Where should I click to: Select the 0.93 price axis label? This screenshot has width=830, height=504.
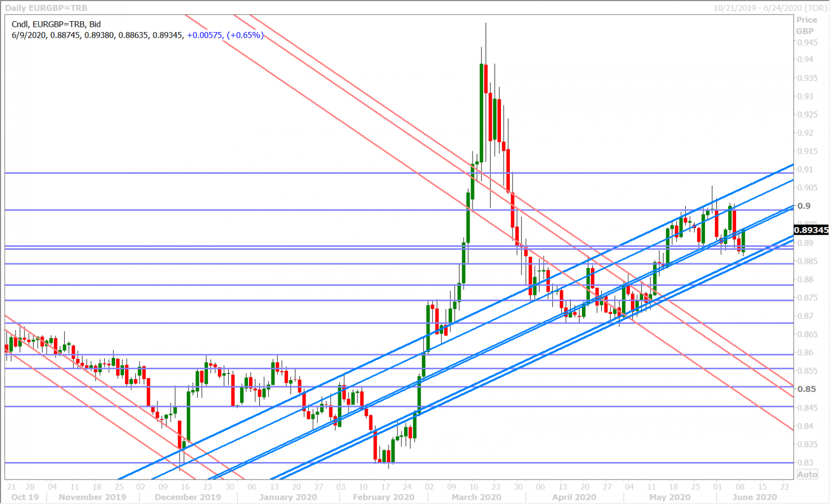805,96
